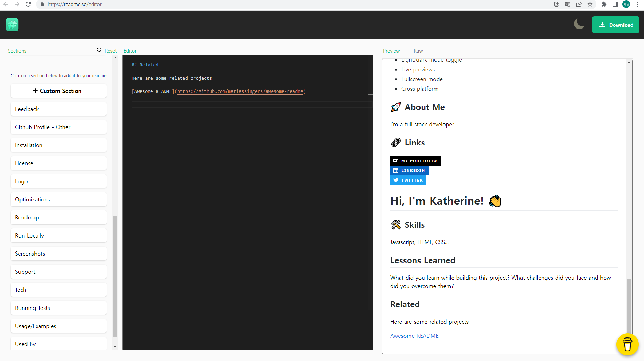
Task: Click the 'Here are some related projects' editor line
Action: [x=172, y=78]
